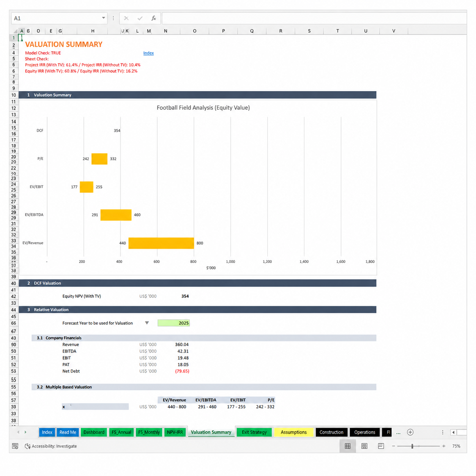Image resolution: width=476 pixels, height=476 pixels.
Task: Follow the Index hyperlink
Action: pos(148,53)
